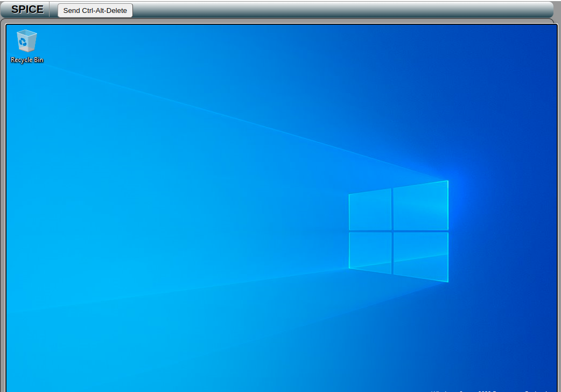This screenshot has width=561, height=392.
Task: Click the SPICE title label
Action: 27,10
